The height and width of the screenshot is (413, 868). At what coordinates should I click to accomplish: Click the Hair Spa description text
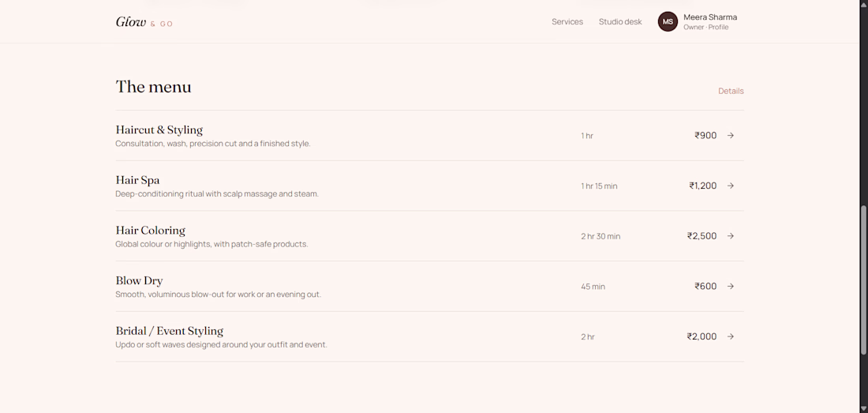(217, 193)
